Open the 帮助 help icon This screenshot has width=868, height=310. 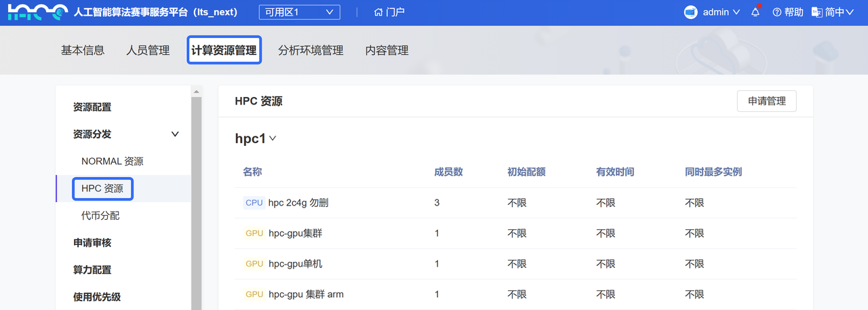click(777, 12)
